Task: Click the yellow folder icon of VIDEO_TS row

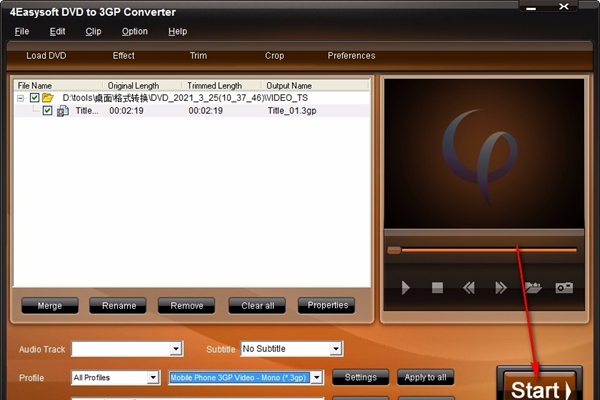Action: click(47, 98)
